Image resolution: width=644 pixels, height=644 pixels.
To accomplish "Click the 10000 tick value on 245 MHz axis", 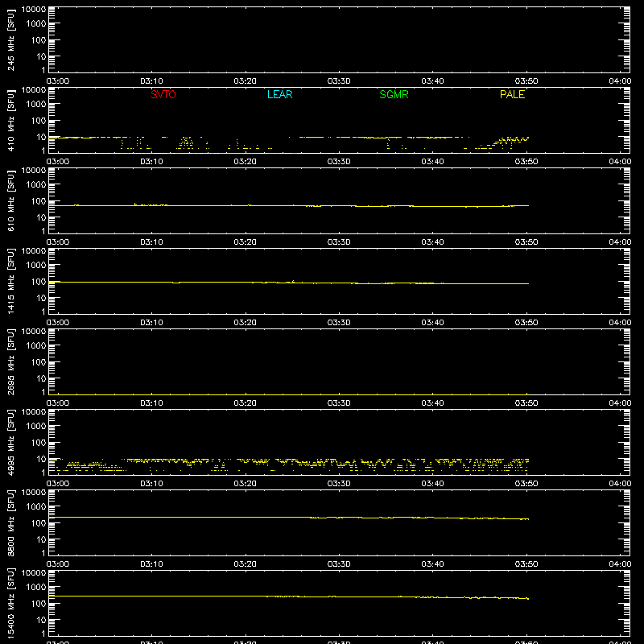I will [34, 10].
